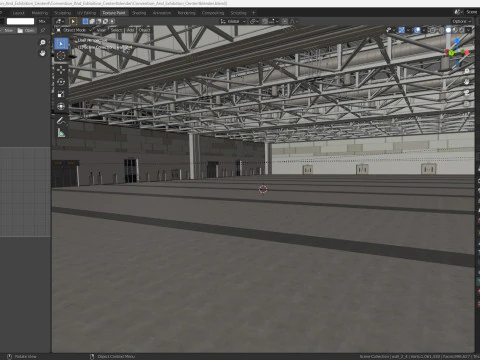This screenshot has width=480, height=360.
Task: Select the Select Box tool
Action: pos(61,44)
